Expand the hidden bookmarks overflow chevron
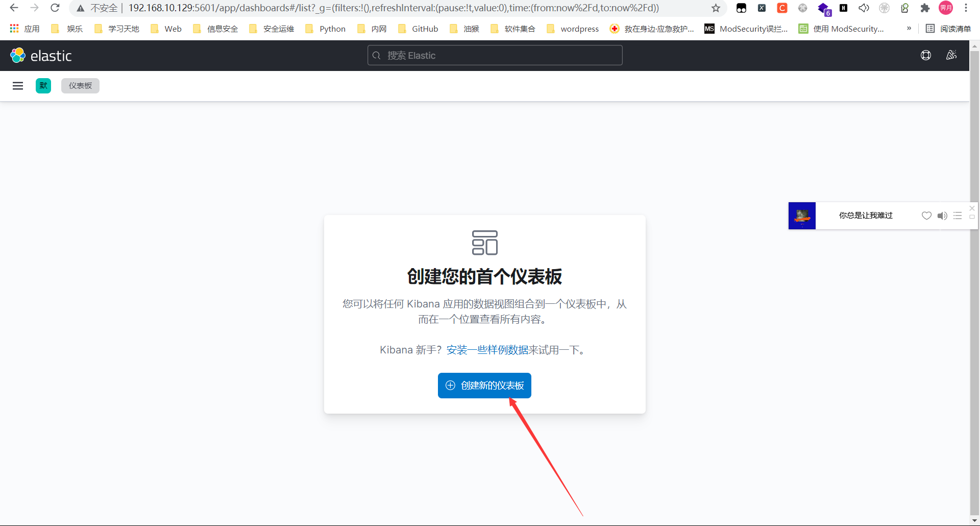The height and width of the screenshot is (526, 980). pos(909,29)
